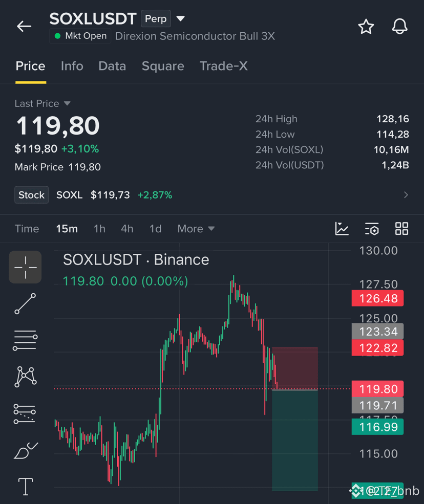The image size is (424, 504).
Task: Open chart indicators icon
Action: point(342,229)
